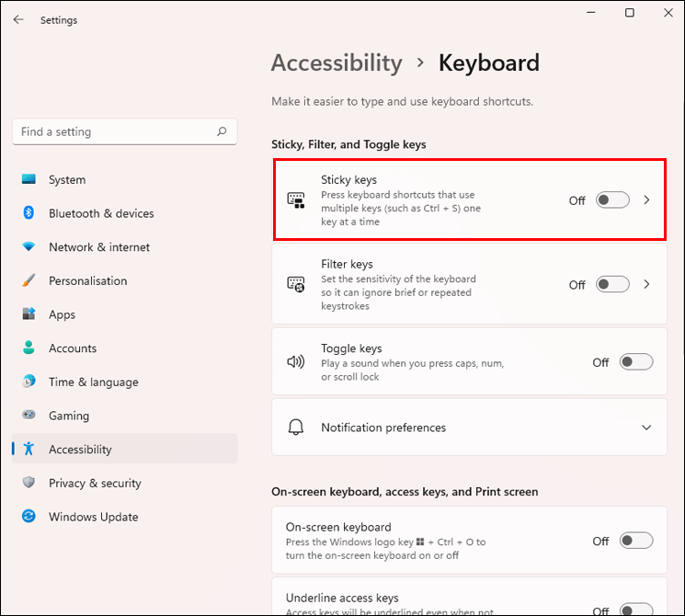The height and width of the screenshot is (616, 685).
Task: Click the back arrow in Settings
Action: 18,19
